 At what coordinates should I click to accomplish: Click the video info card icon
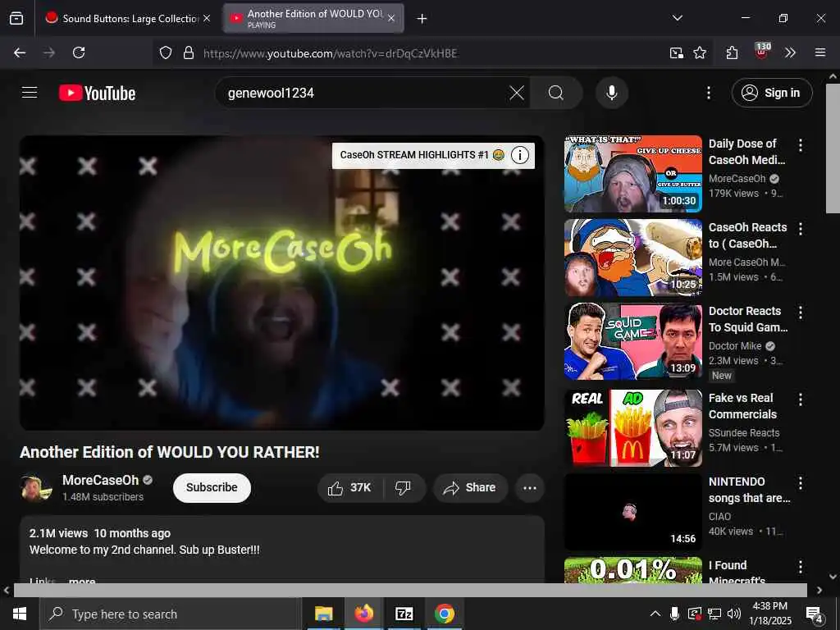click(519, 155)
